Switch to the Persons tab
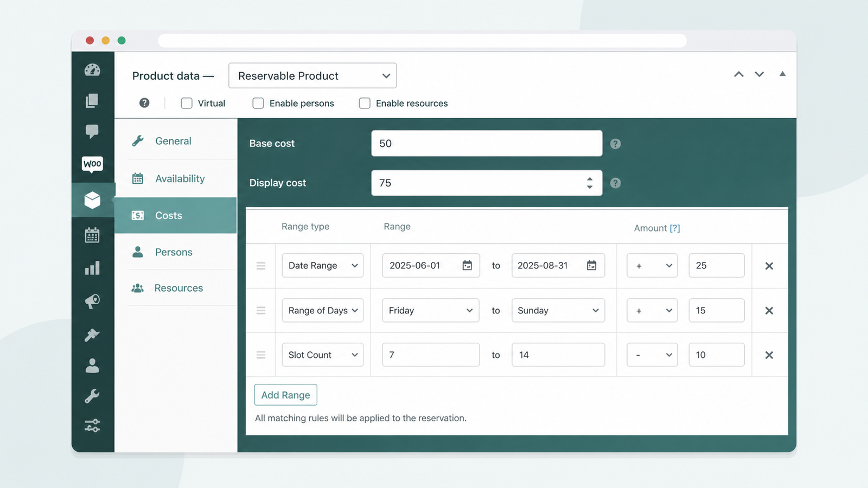This screenshot has width=868, height=488. tap(176, 252)
